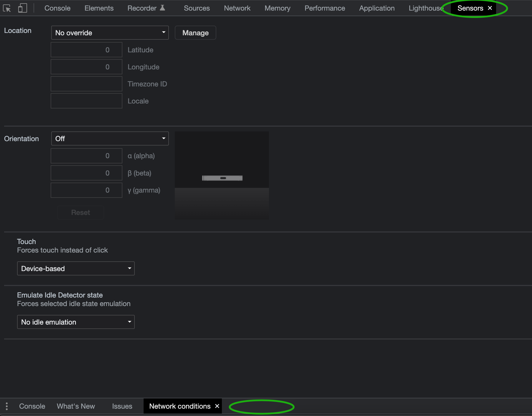Click the Recorder tab's flask icon
This screenshot has width=532, height=416.
pyautogui.click(x=162, y=8)
